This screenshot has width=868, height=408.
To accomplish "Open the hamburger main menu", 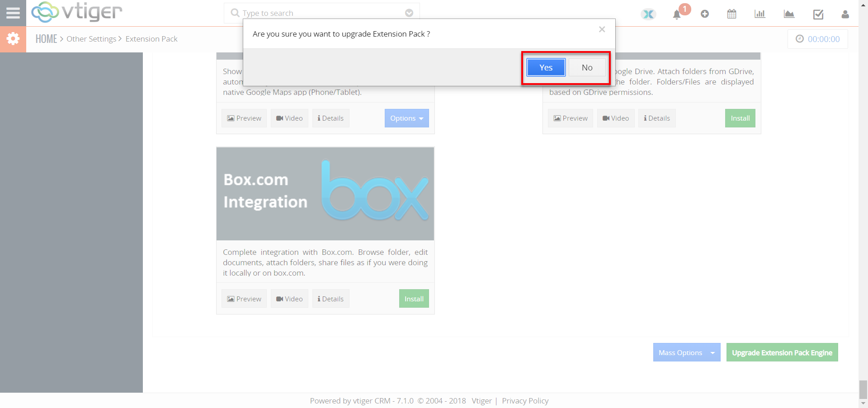I will (13, 13).
